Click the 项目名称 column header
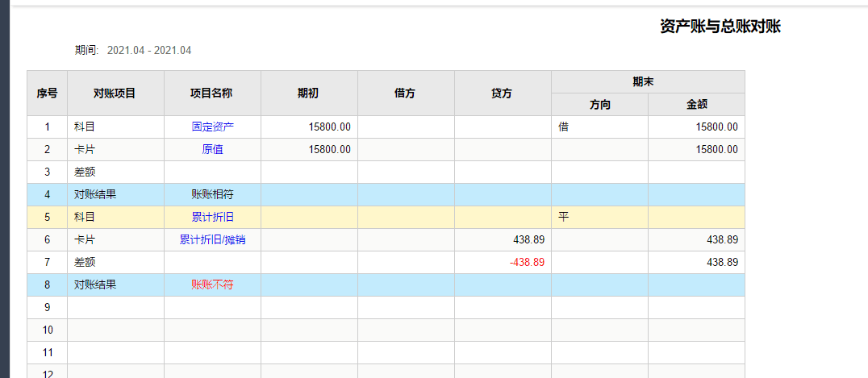 pos(213,93)
